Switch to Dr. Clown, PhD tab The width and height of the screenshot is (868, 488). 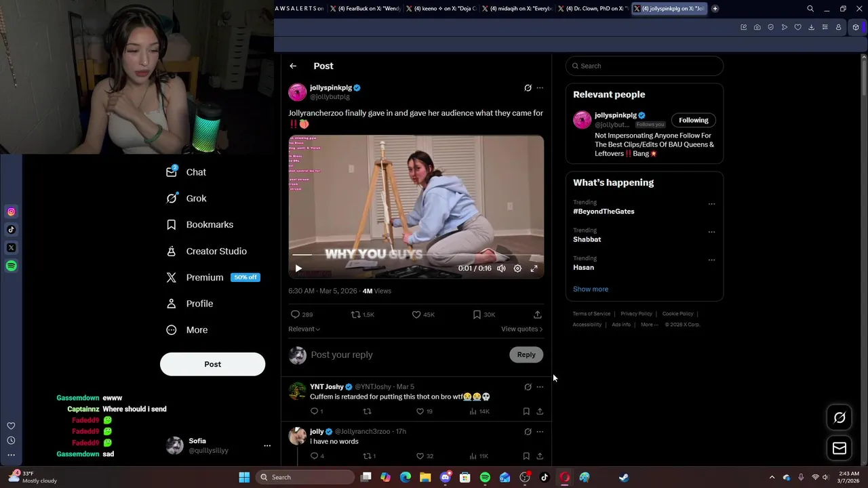pos(594,9)
